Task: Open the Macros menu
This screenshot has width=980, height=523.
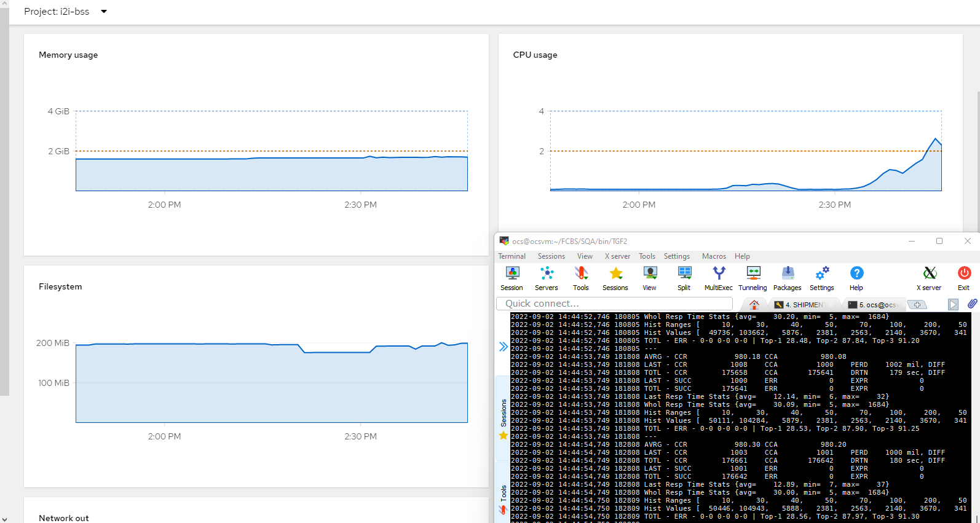Action: coord(714,256)
